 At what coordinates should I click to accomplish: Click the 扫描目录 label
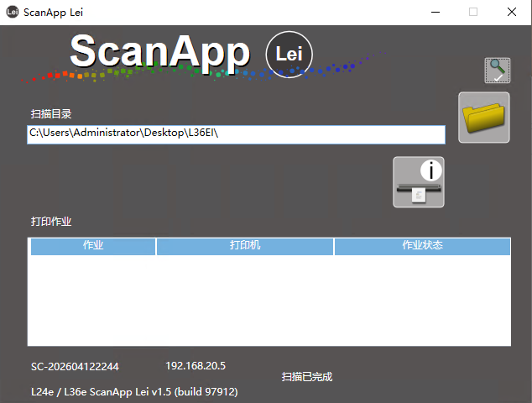[51, 113]
